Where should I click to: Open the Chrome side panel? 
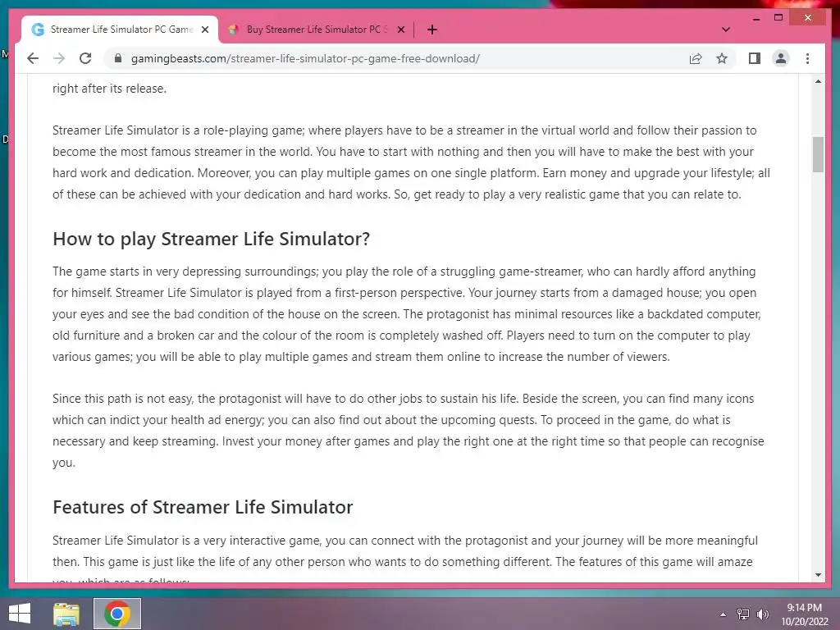pos(755,58)
